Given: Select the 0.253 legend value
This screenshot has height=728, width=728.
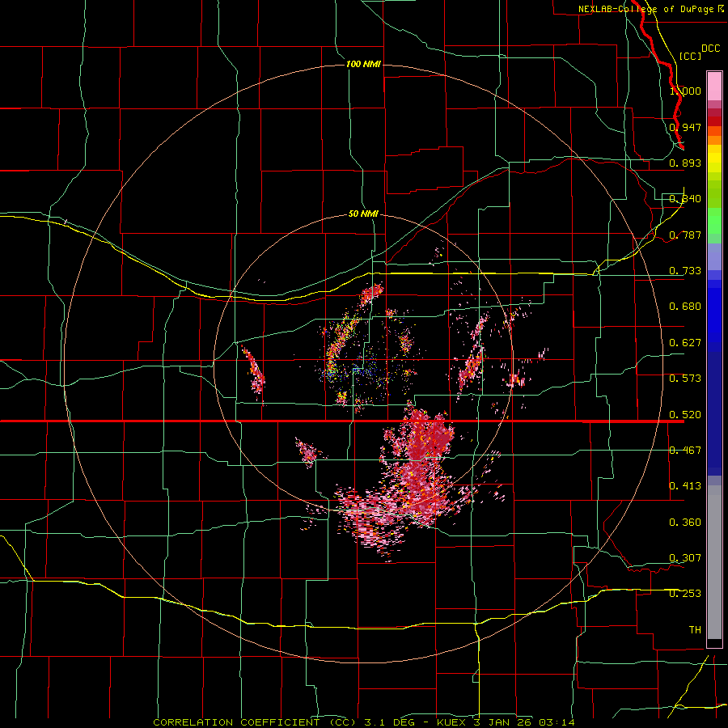Looking at the screenshot, I should pos(685,594).
